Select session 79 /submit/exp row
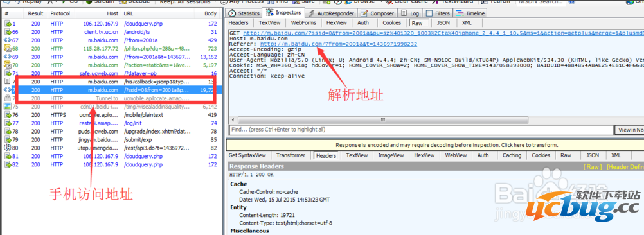Image resolution: width=644 pixels, height=235 pixels. pos(111,139)
